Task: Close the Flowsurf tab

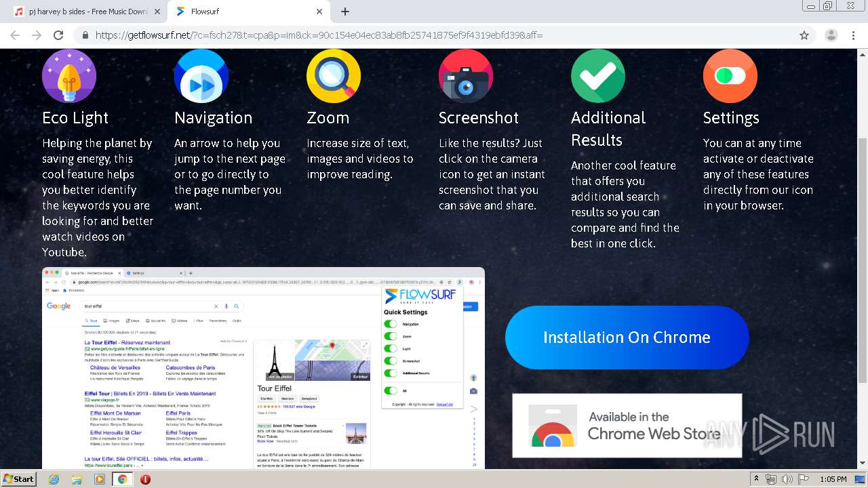Action: point(319,12)
